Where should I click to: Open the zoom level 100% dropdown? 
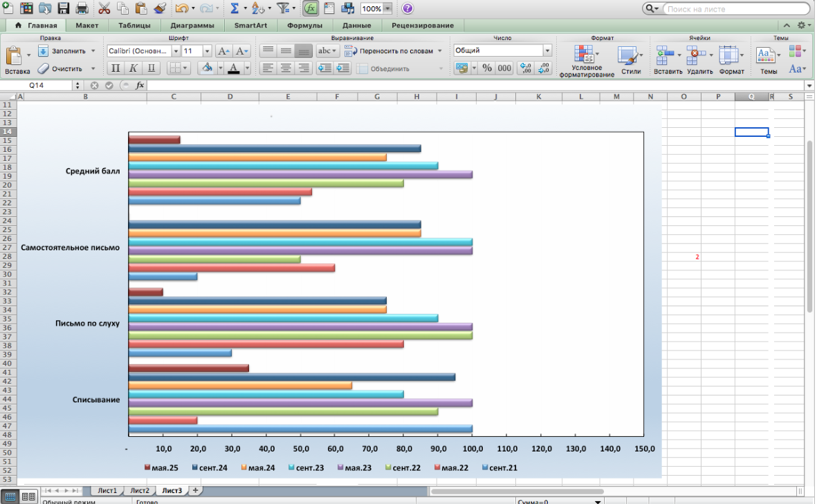[387, 9]
